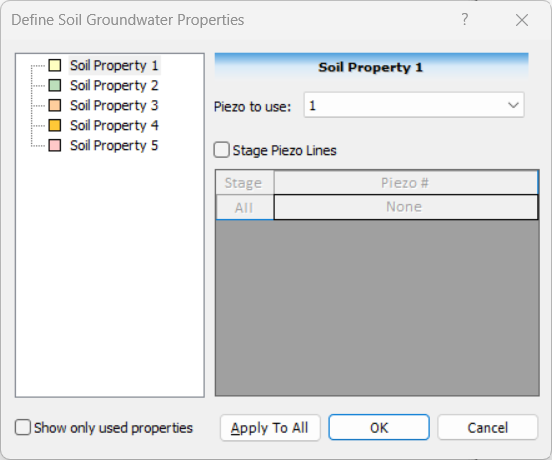Click the Apply To All button

click(270, 428)
